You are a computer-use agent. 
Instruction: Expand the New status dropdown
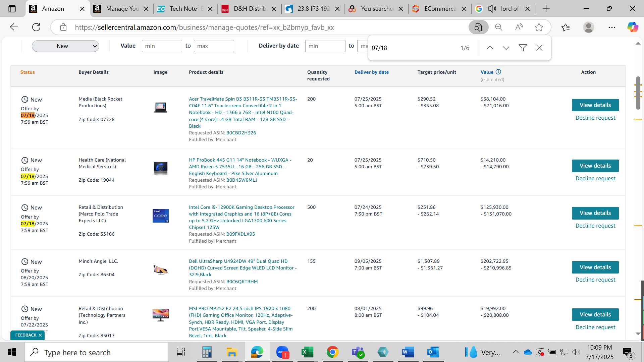point(65,46)
